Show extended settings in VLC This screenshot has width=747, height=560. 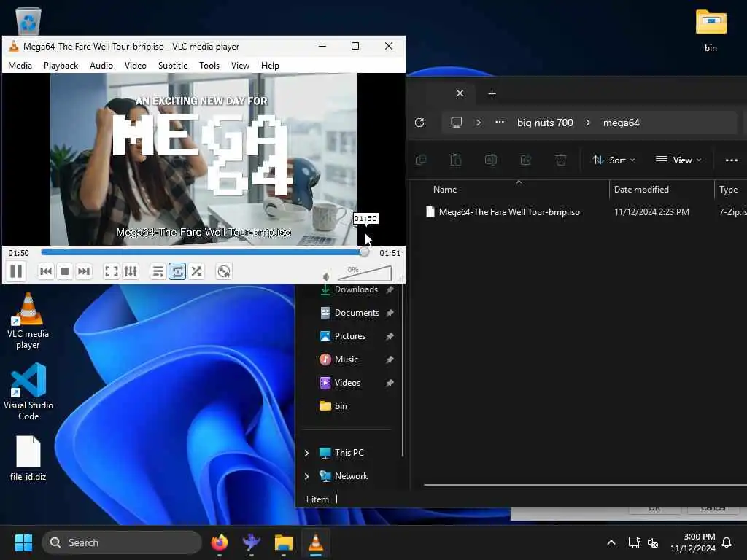coord(130,271)
